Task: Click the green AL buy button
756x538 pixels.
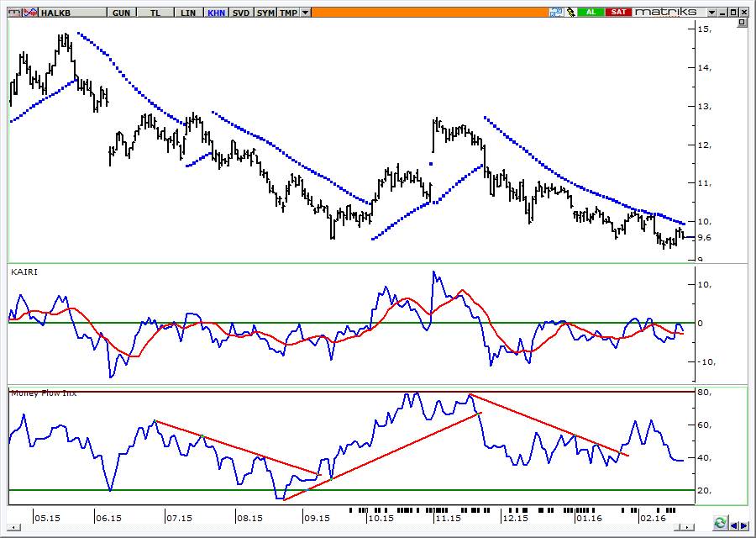Action: (591, 12)
